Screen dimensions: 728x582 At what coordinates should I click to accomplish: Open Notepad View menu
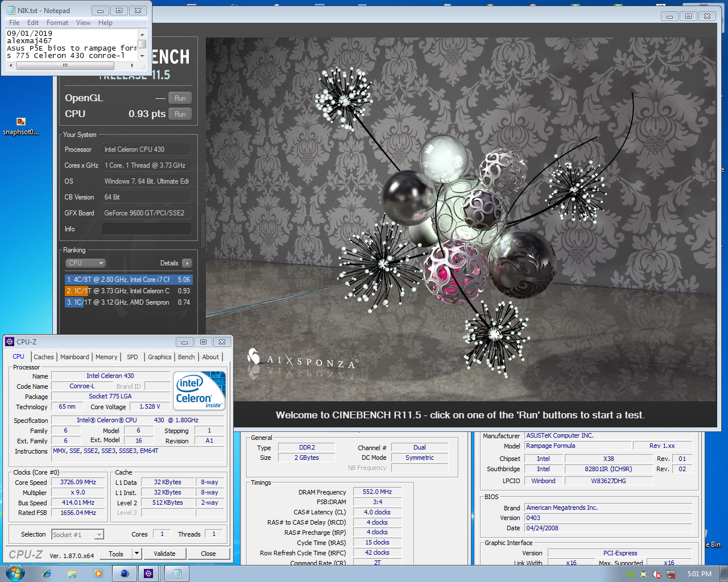click(83, 23)
